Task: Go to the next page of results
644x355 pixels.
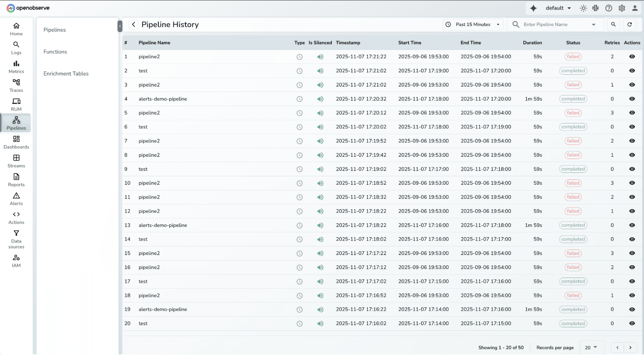Action: [630, 347]
